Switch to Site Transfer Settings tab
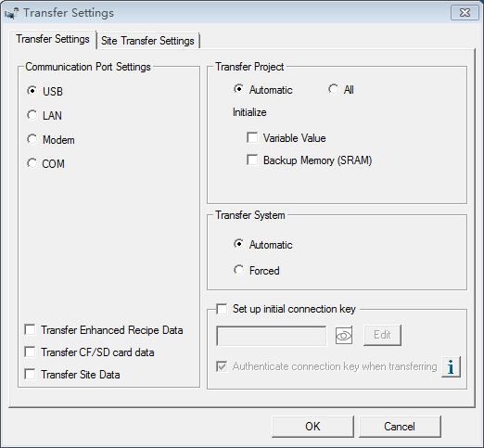 tap(147, 41)
